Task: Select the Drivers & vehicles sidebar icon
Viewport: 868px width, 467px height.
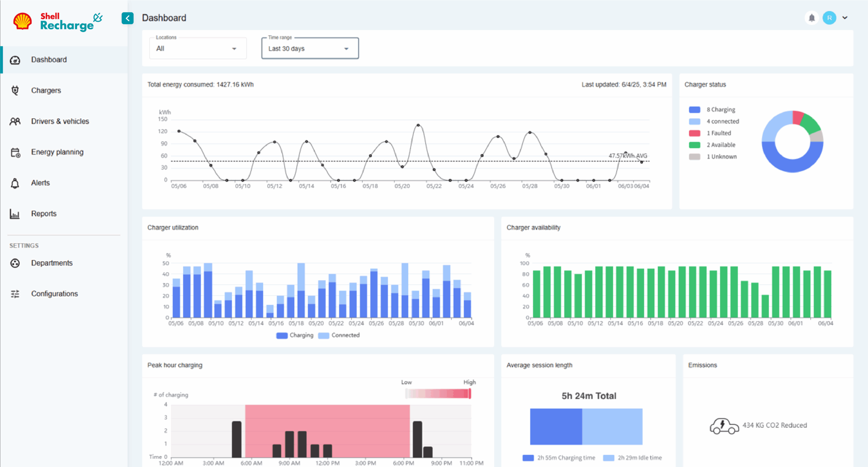Action: point(15,121)
